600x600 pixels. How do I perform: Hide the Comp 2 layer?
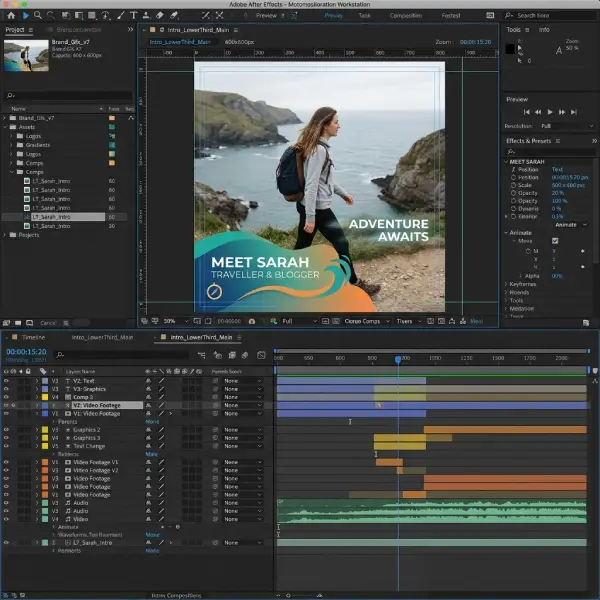click(6, 397)
